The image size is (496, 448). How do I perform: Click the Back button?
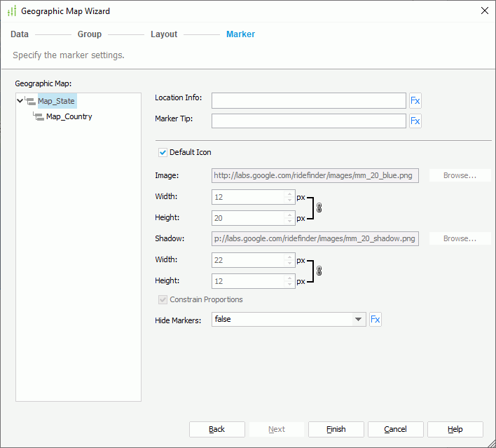click(216, 429)
